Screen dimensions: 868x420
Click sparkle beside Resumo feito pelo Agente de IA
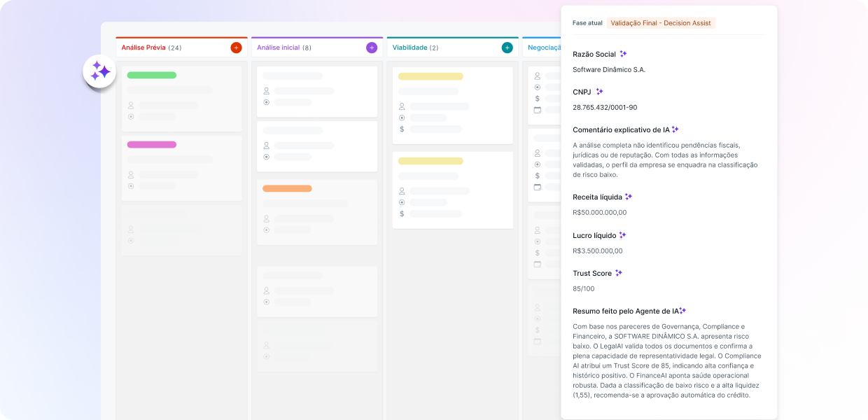[682, 311]
